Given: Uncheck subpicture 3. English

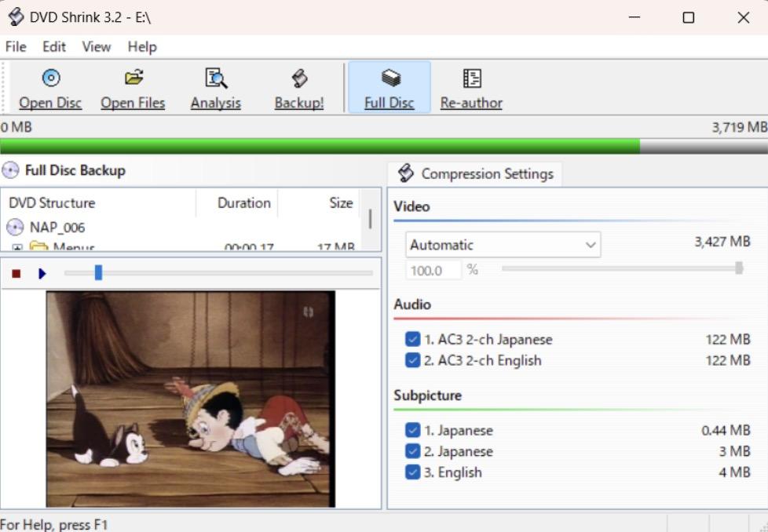Looking at the screenshot, I should 412,472.
